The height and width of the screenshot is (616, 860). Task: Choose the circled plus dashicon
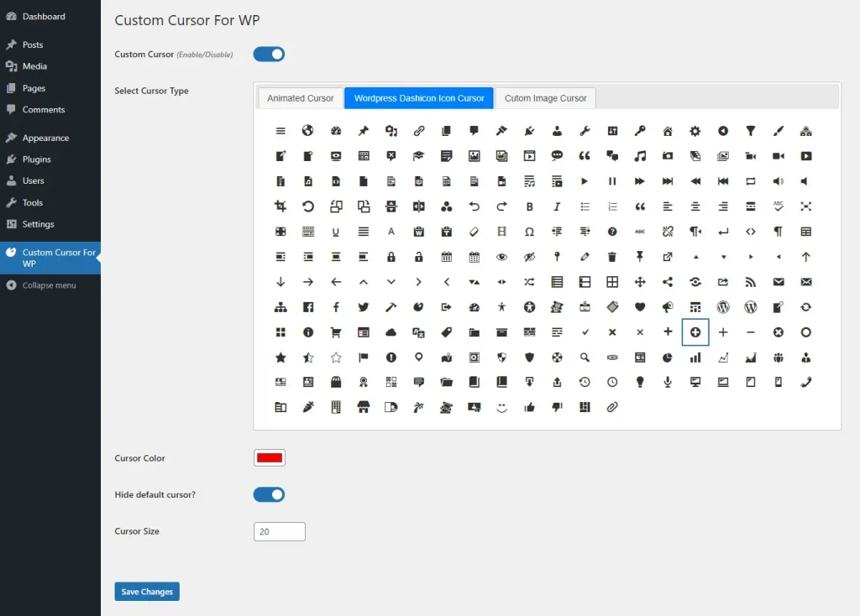695,332
